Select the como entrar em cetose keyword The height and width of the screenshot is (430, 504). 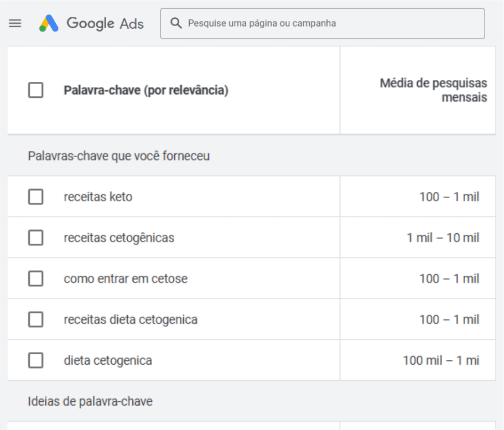click(x=126, y=279)
